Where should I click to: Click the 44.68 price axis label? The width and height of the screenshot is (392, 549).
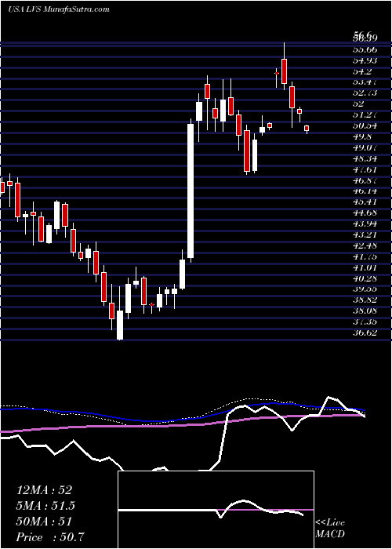tap(365, 213)
